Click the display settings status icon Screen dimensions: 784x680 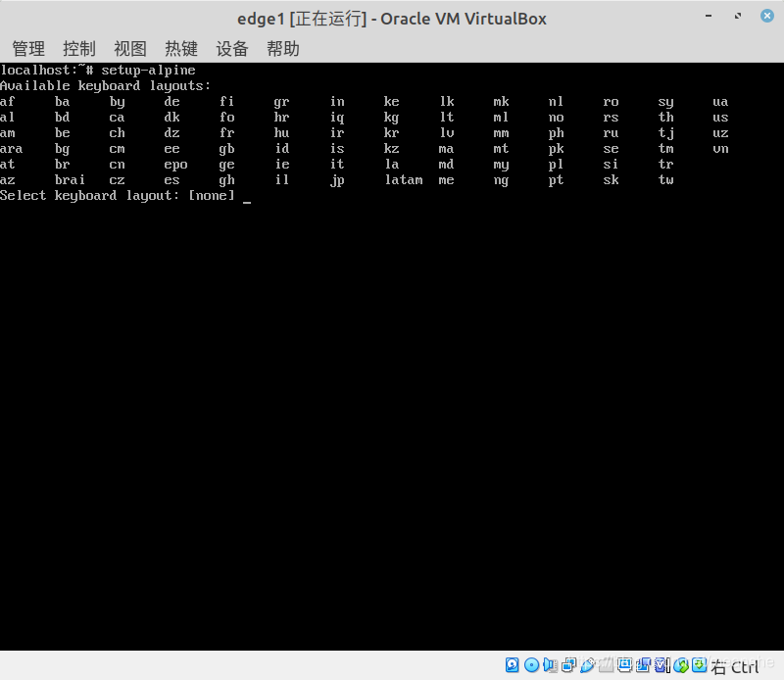click(624, 665)
